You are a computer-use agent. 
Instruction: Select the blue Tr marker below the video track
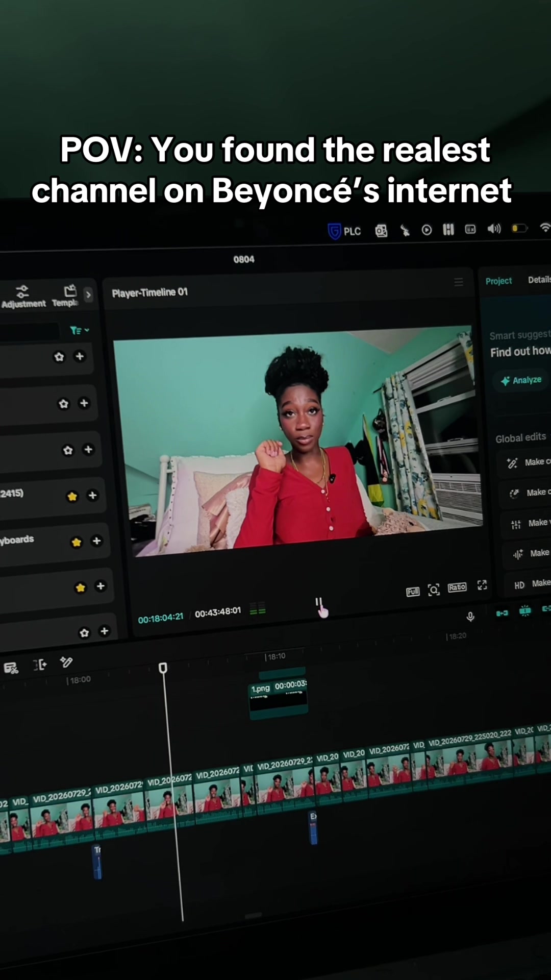pyautogui.click(x=97, y=862)
